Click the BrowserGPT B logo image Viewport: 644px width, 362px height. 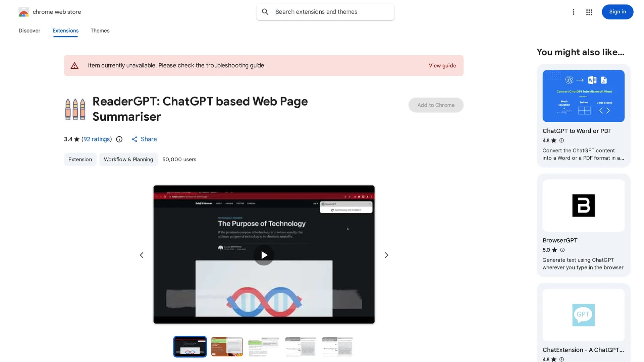click(583, 205)
